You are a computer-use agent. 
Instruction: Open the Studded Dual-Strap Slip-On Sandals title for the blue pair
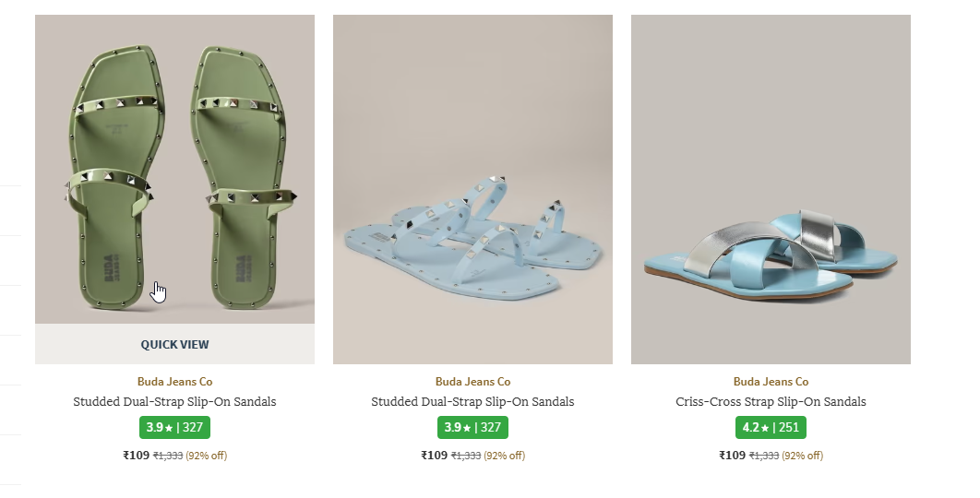pos(472,402)
